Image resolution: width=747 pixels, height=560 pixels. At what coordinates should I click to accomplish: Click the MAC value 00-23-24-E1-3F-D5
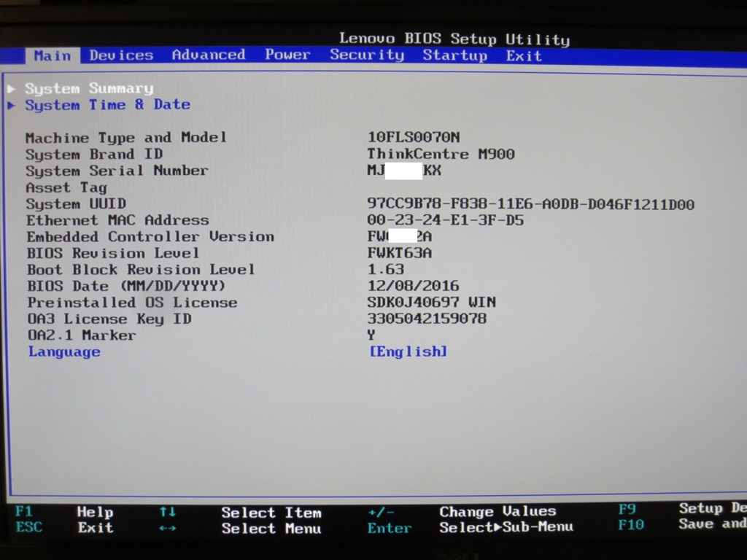pyautogui.click(x=446, y=220)
